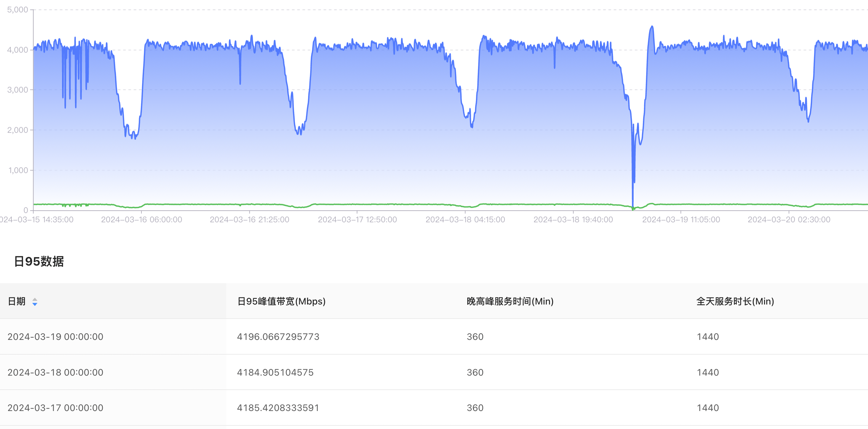Select the 2024-03-17 00:00:00 date cell
Viewport: 868px width, 429px height.
click(55, 408)
